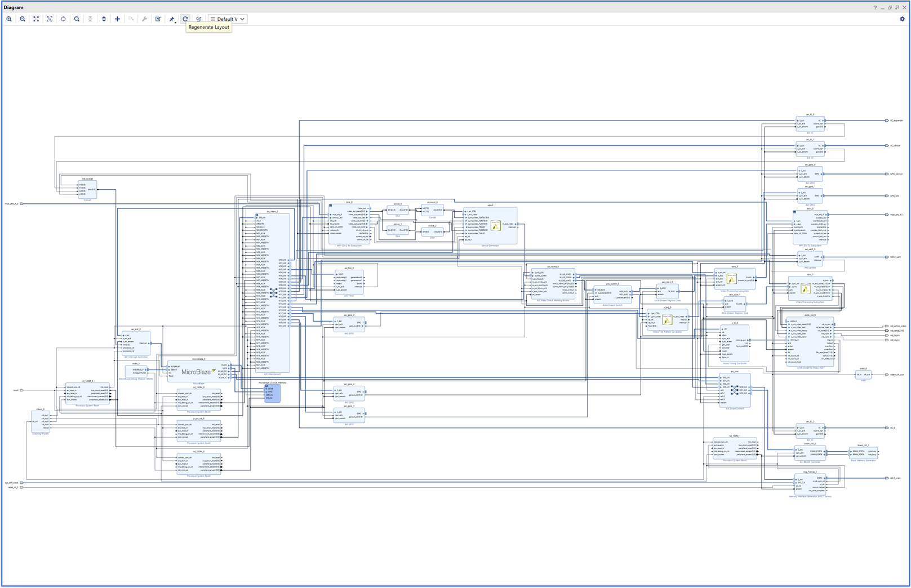Screen dimensions: 911x588
Task: Click the crosshair auto-fit selection icon
Action: pyautogui.click(x=63, y=19)
